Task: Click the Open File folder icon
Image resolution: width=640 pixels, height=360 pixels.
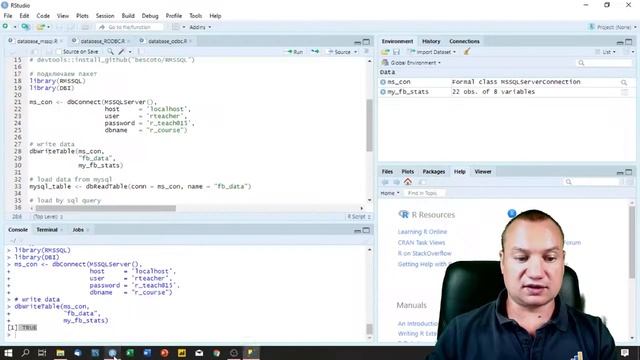Action: coord(40,27)
